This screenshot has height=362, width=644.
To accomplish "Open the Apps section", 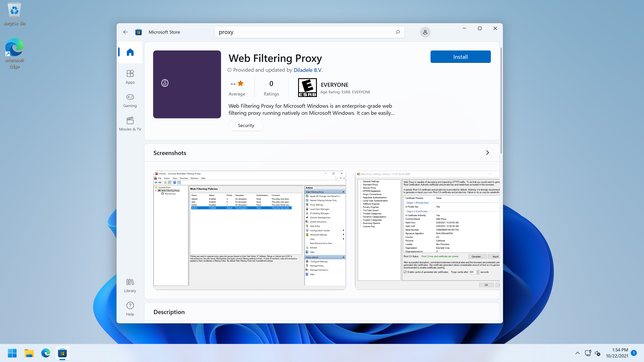I will click(130, 77).
